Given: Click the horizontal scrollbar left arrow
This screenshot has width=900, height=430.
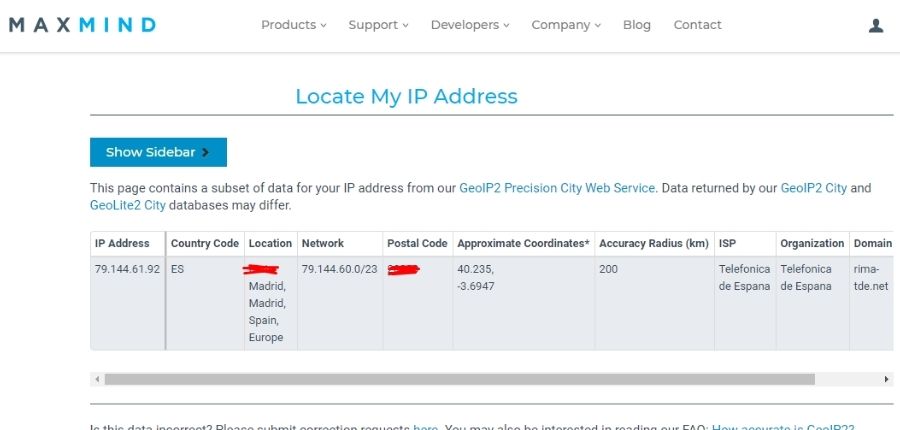Looking at the screenshot, I should click(97, 379).
